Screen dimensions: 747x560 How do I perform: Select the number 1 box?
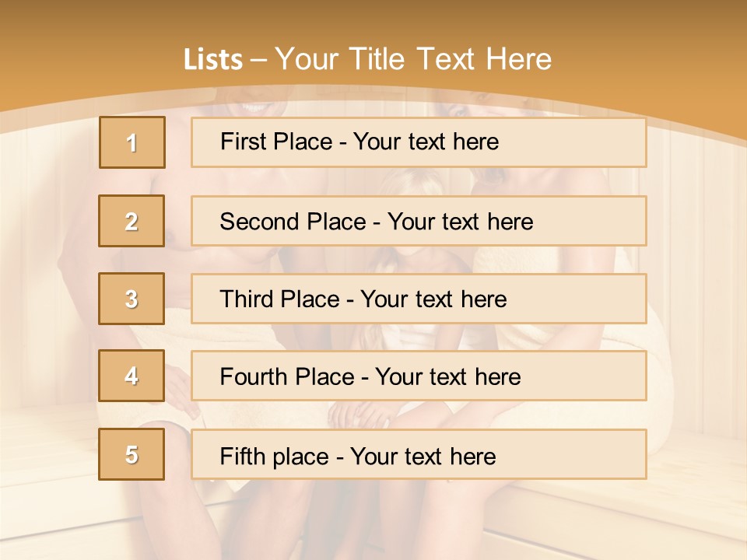[132, 142]
